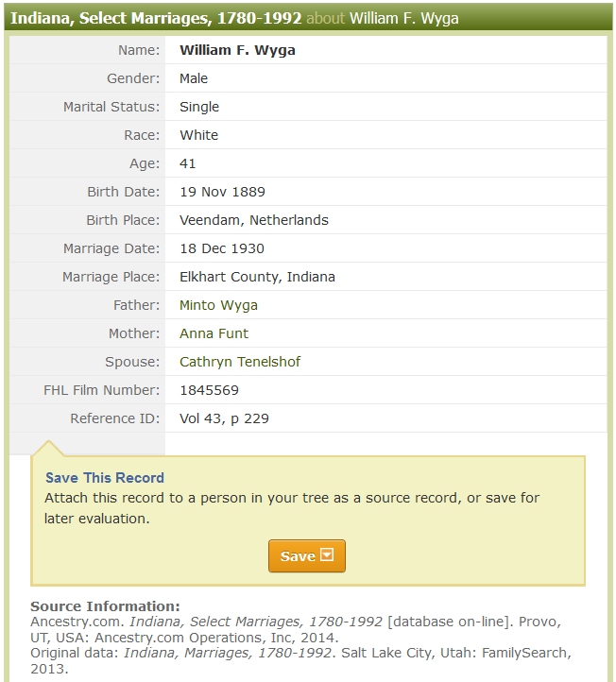Open father Minto Wyga's record link
The height and width of the screenshot is (682, 616).
pyautogui.click(x=218, y=305)
